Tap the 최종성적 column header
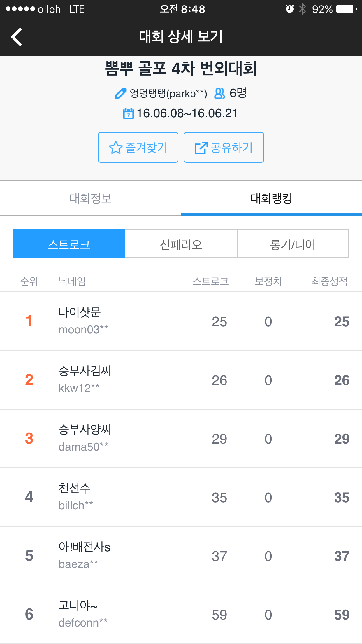362x644 pixels. pyautogui.click(x=329, y=281)
